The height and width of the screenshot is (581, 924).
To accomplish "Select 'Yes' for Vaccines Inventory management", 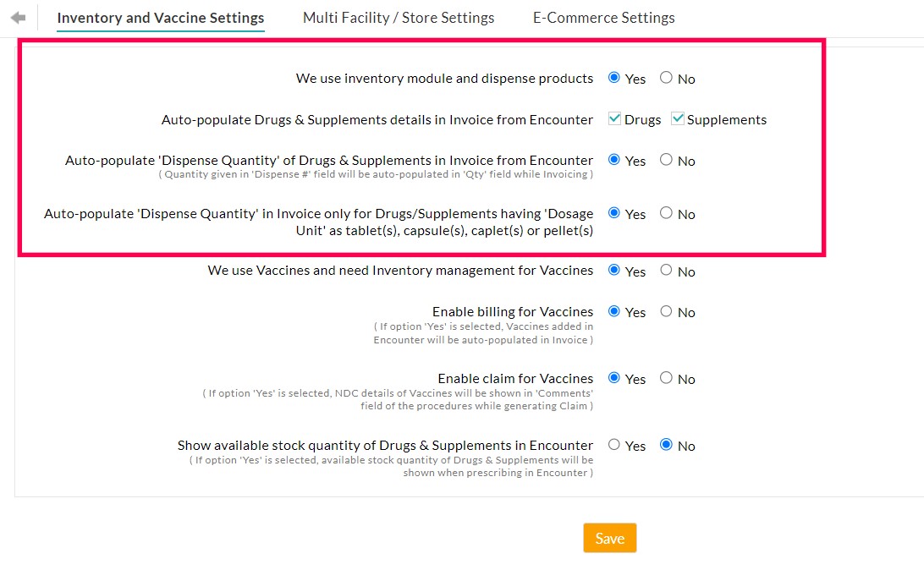I will click(614, 271).
